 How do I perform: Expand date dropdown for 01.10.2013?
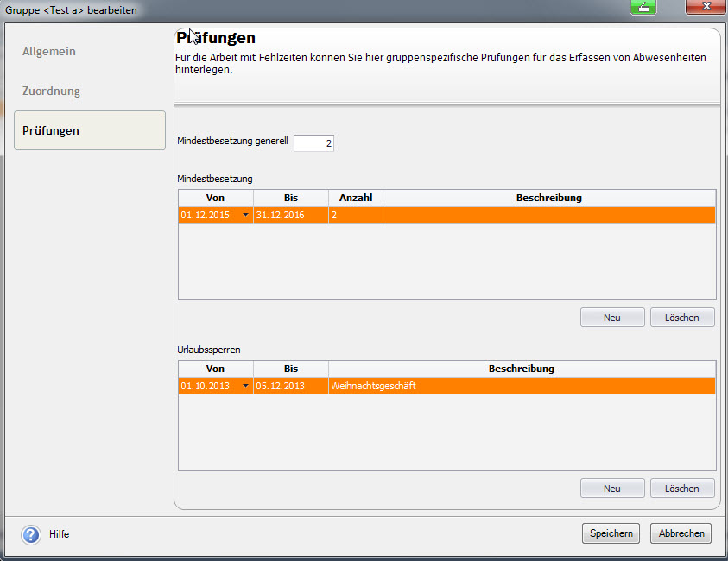pos(245,386)
